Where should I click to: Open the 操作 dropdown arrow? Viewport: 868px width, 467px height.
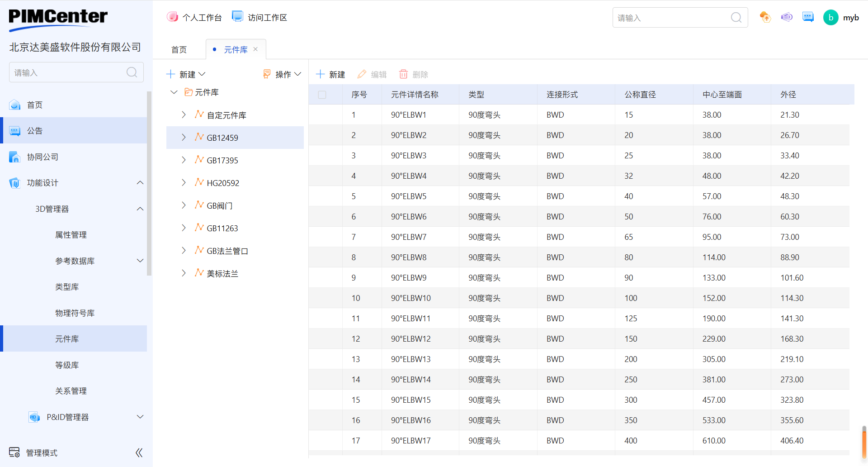coord(297,74)
